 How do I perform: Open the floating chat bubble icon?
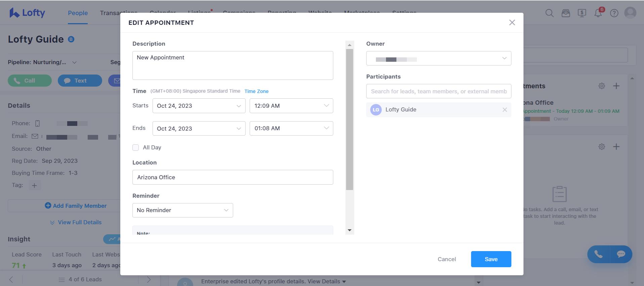pyautogui.click(x=621, y=254)
